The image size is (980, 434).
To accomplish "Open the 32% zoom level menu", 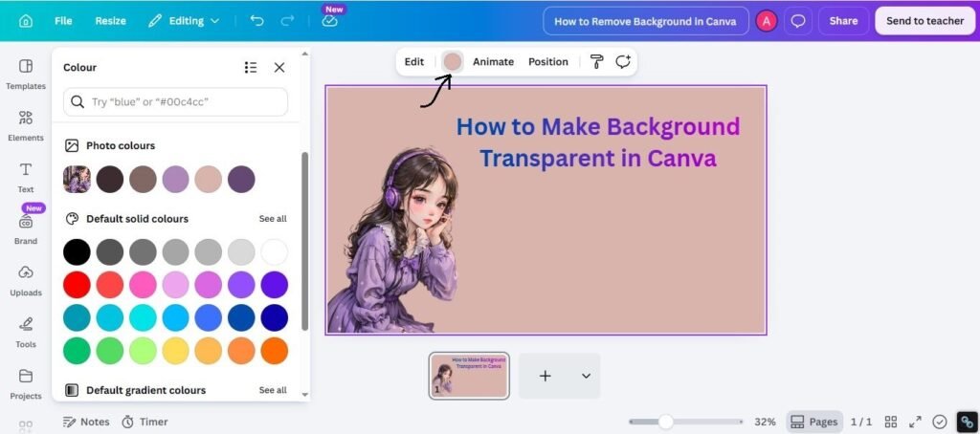I will pos(765,423).
